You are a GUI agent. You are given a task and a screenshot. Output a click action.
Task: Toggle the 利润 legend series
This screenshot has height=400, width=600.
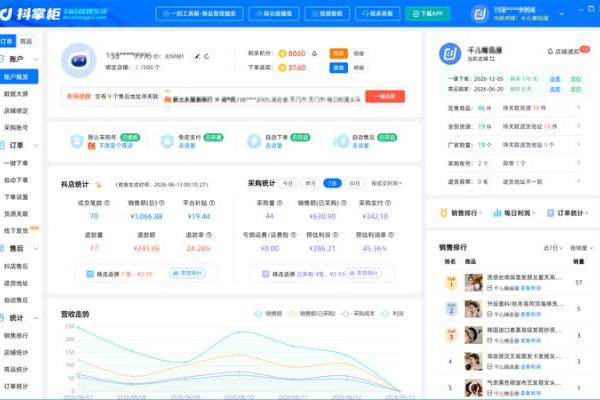pos(393,313)
